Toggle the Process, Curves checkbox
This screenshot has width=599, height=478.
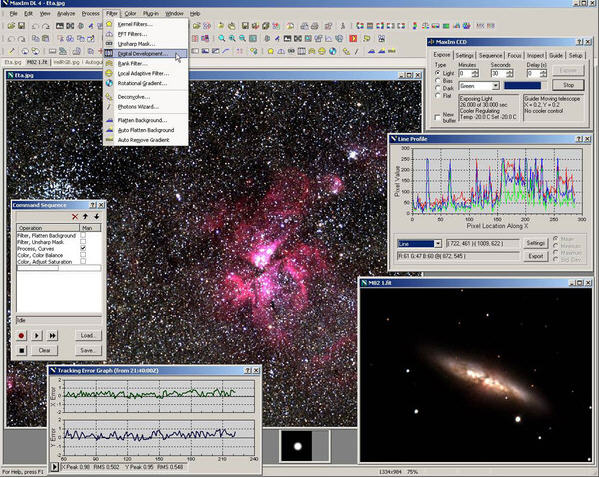pos(83,248)
